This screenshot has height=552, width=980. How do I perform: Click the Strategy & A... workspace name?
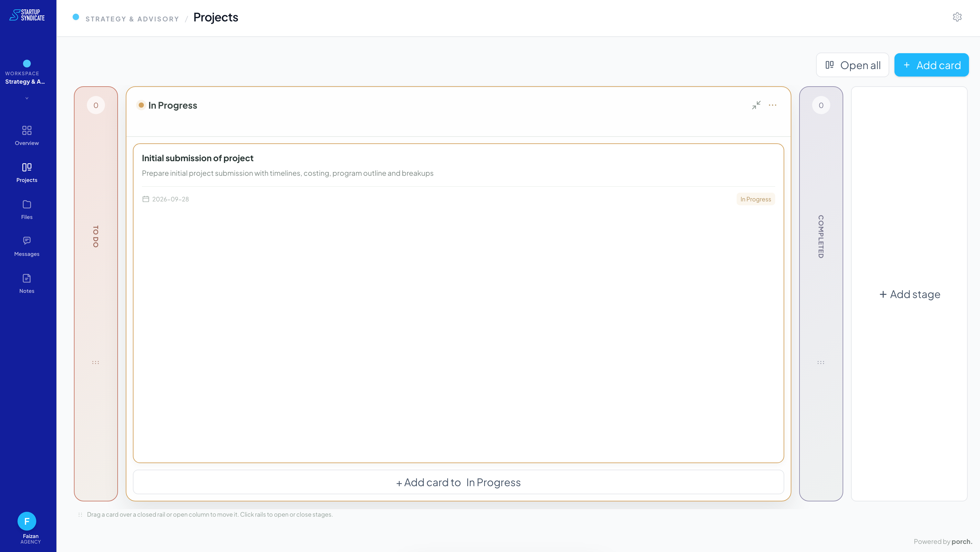[x=25, y=81]
